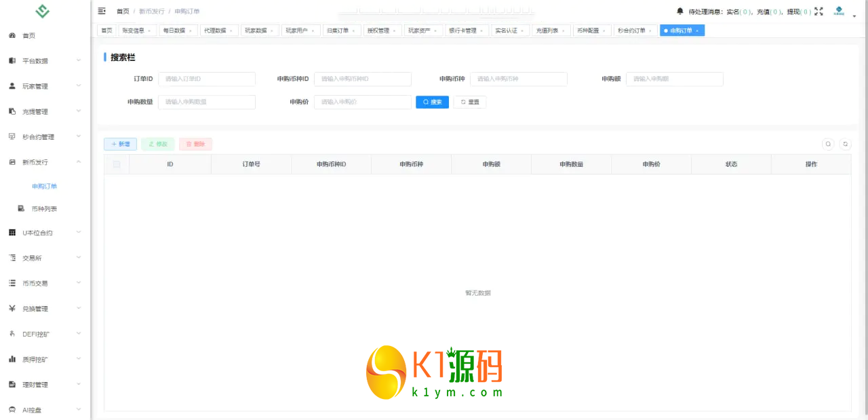Click the 理财管理 sidebar icon

(x=12, y=385)
